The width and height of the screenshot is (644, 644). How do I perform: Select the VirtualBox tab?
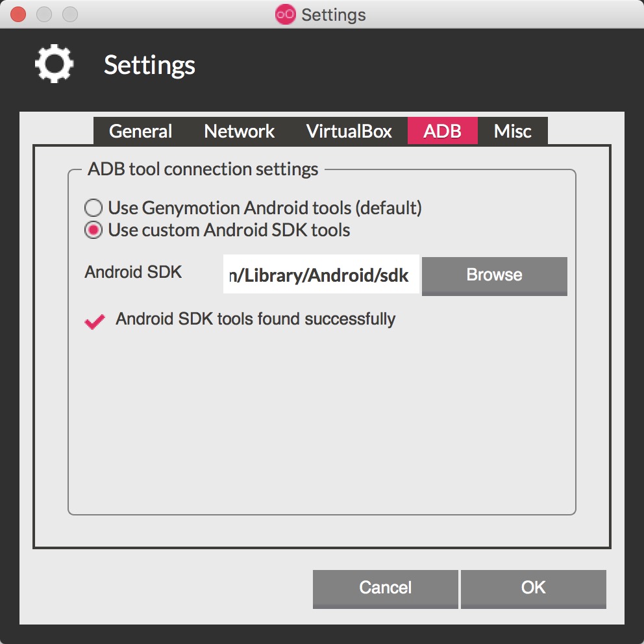point(349,131)
